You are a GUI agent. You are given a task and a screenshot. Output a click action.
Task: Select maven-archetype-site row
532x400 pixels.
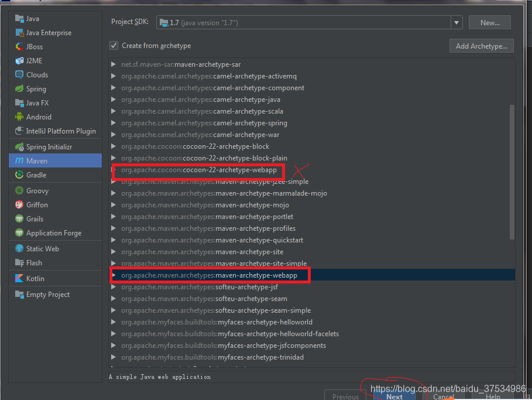(312, 252)
